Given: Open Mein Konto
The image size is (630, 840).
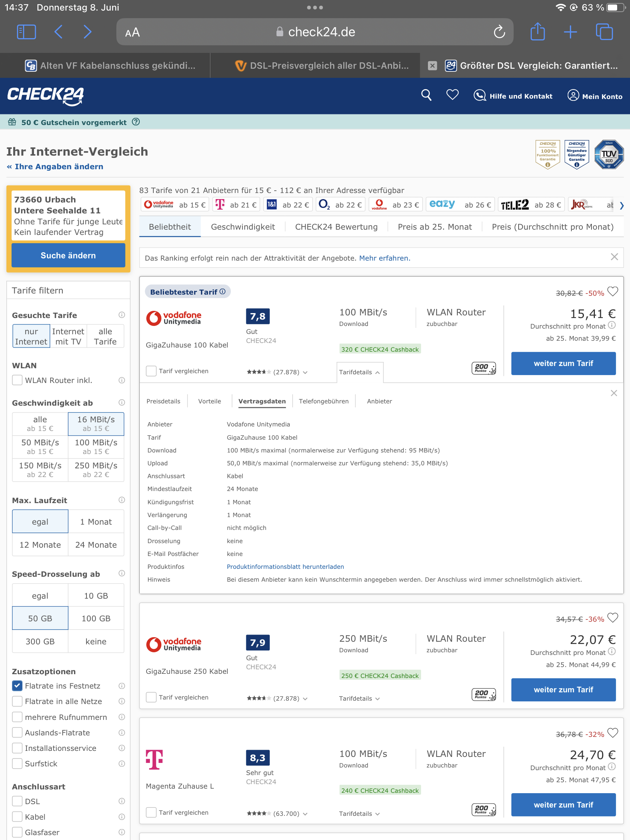Looking at the screenshot, I should pyautogui.click(x=594, y=96).
